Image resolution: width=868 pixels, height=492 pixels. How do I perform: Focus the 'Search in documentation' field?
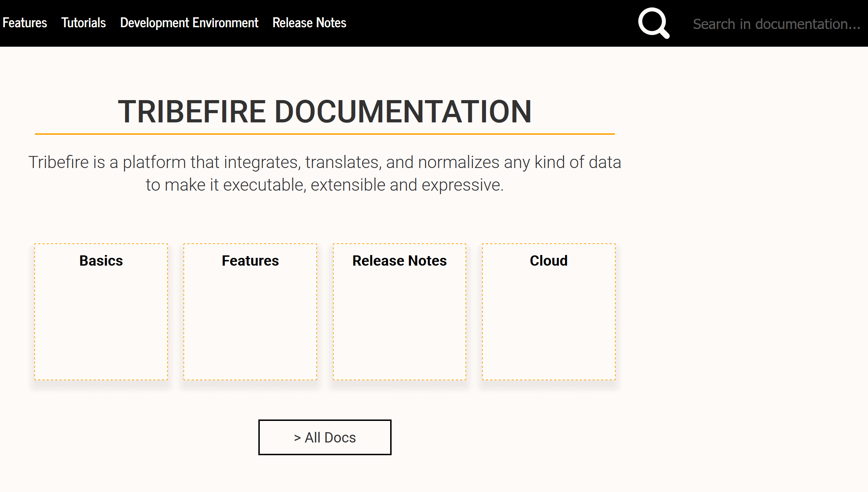pos(776,24)
